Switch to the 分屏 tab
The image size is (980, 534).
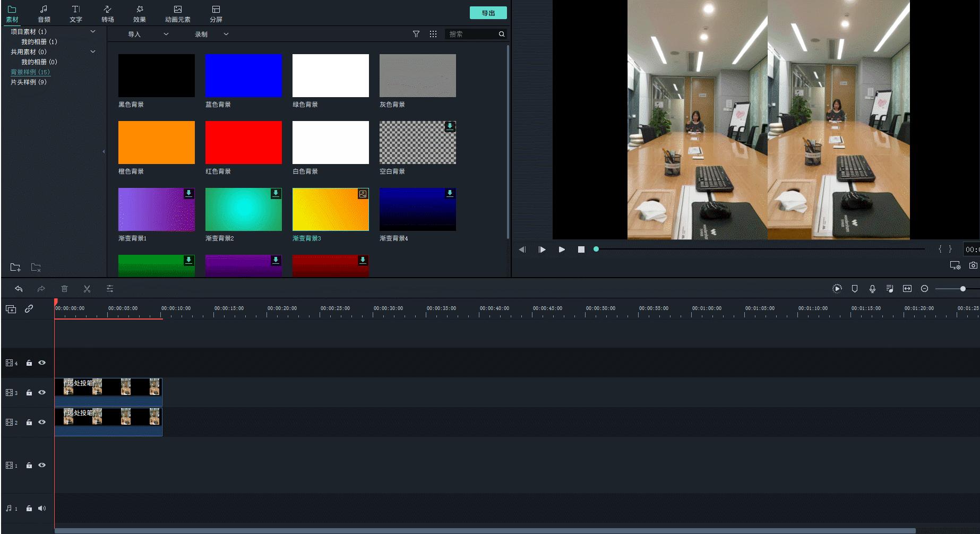click(x=216, y=14)
